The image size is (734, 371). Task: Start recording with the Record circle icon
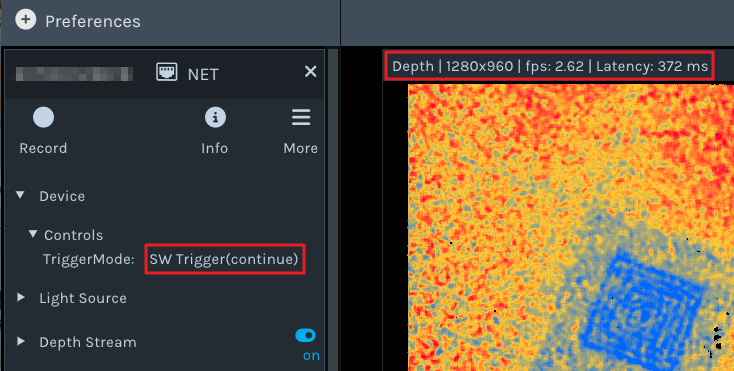[x=44, y=117]
